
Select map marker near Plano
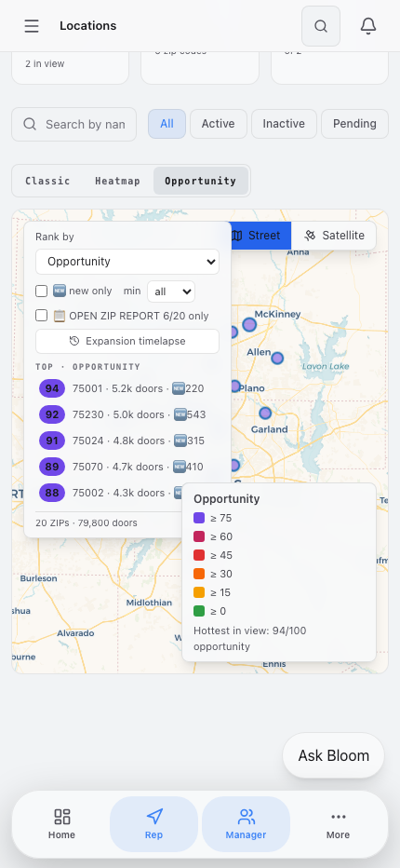coord(234,387)
